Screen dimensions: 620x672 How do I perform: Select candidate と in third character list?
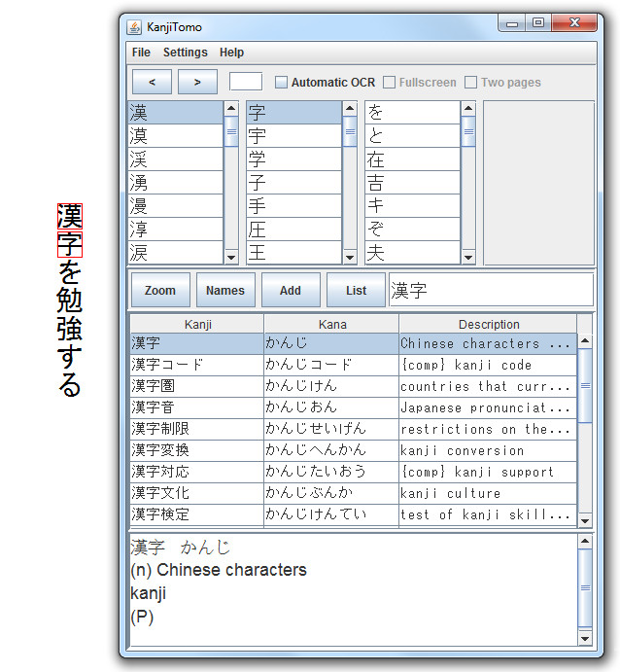tap(412, 136)
